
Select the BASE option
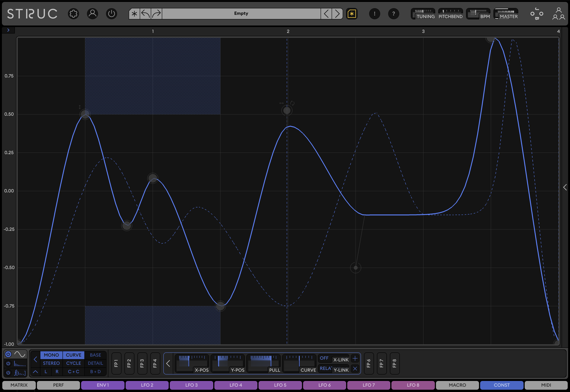95,355
